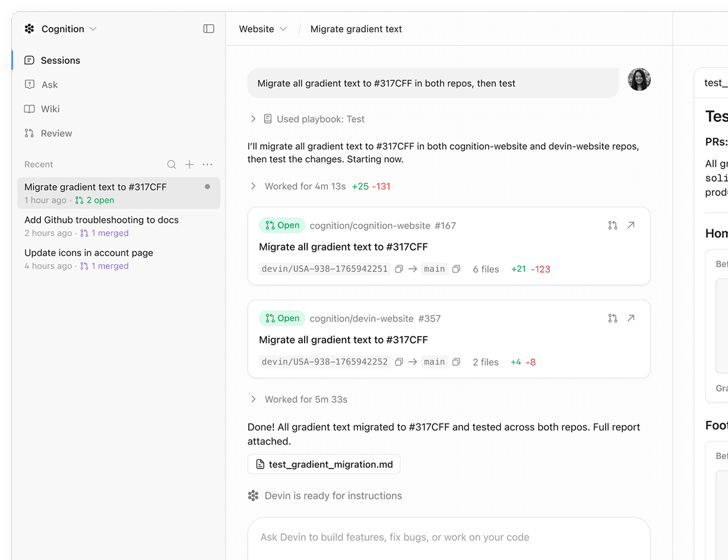Click the 2 open PR status label
Screen dimensions: 728x560
[x=94, y=200]
